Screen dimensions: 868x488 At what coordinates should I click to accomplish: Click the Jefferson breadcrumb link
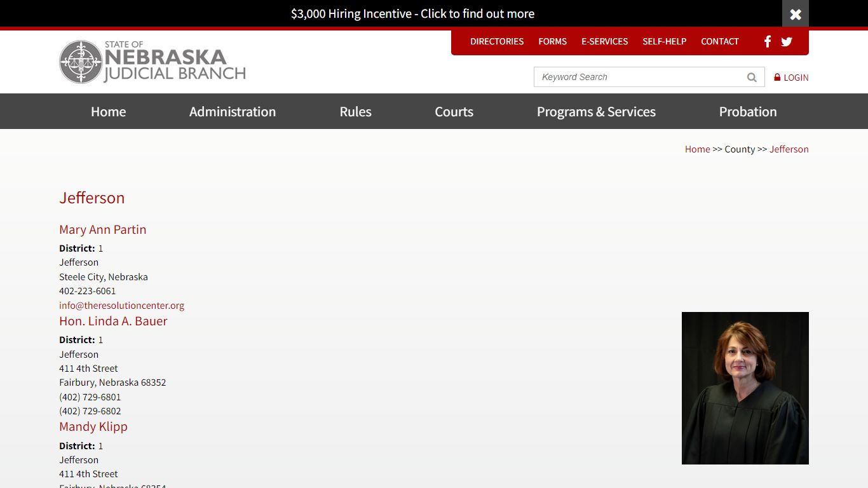789,149
